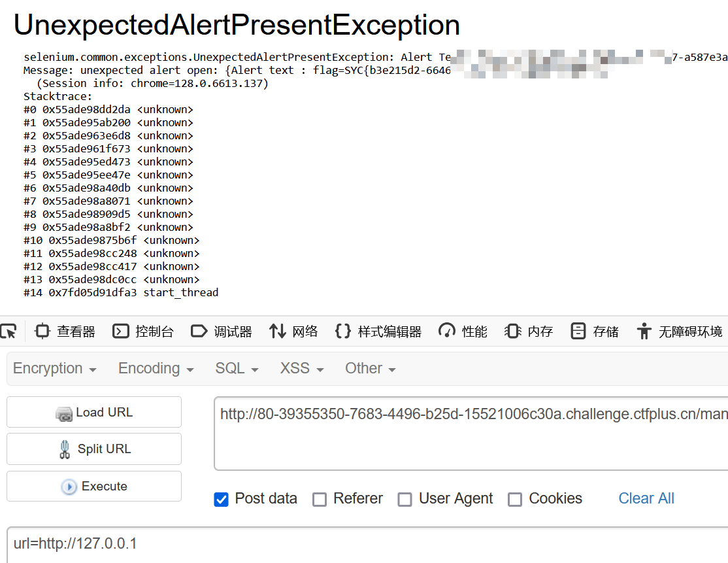Click into the post data url field

point(368,545)
